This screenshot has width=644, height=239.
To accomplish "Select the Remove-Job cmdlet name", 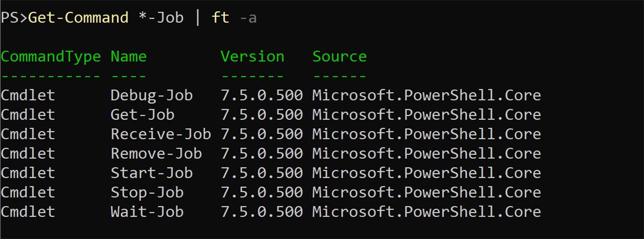I will 156,154.
